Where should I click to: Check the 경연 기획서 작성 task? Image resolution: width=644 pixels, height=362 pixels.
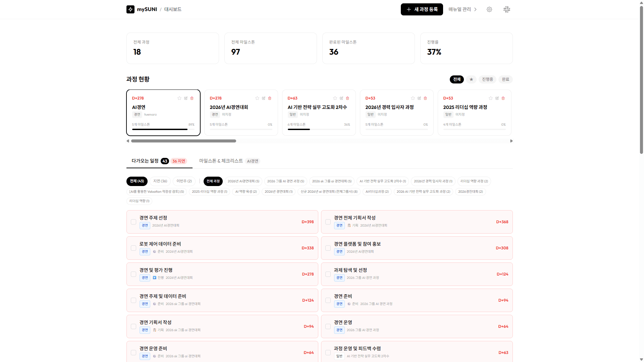point(133,326)
